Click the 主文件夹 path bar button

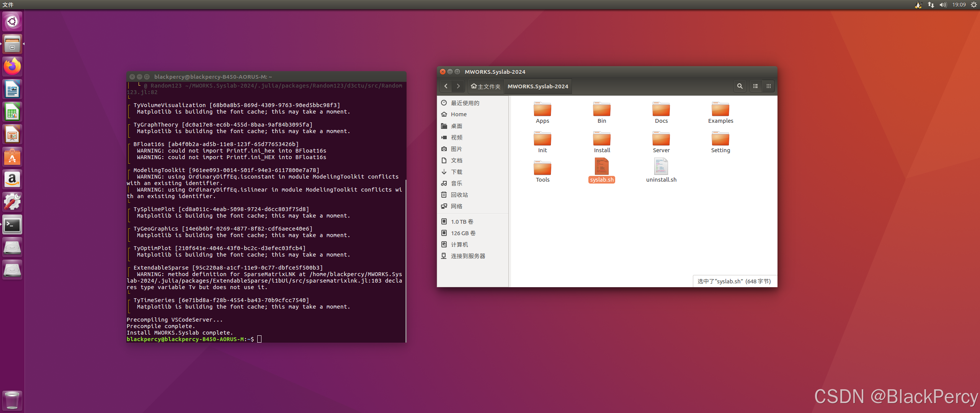coord(485,86)
